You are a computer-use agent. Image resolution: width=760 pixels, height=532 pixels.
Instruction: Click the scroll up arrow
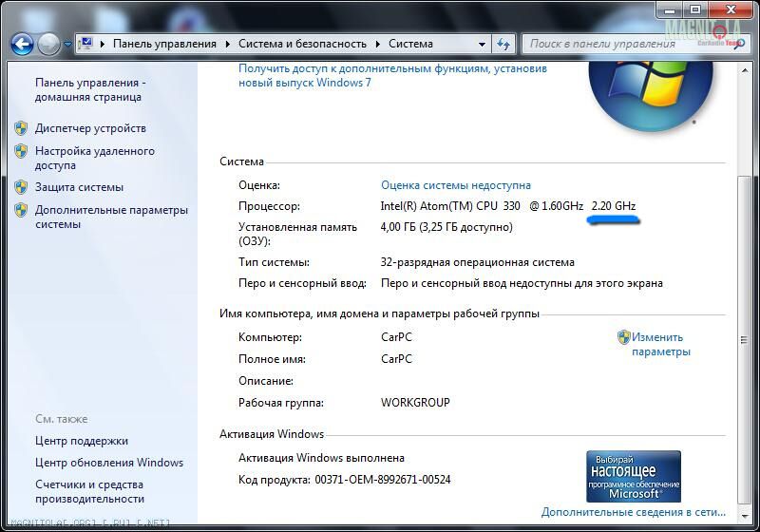(744, 70)
